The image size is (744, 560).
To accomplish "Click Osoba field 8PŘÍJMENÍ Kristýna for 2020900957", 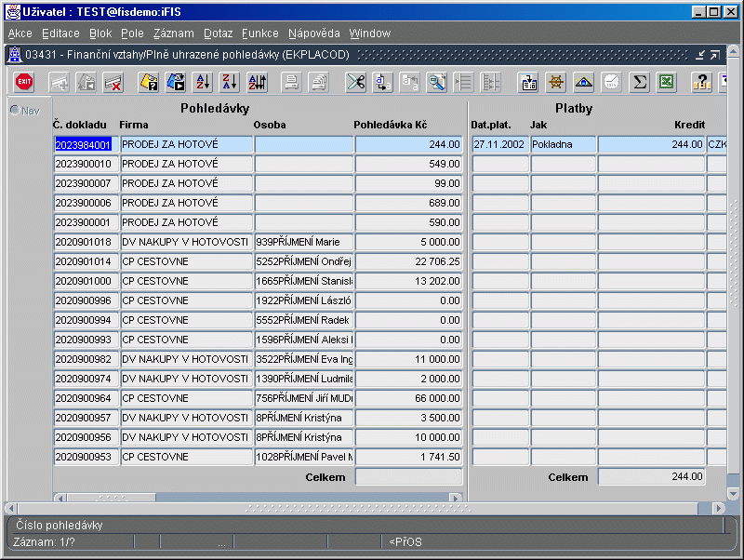I will [x=304, y=418].
